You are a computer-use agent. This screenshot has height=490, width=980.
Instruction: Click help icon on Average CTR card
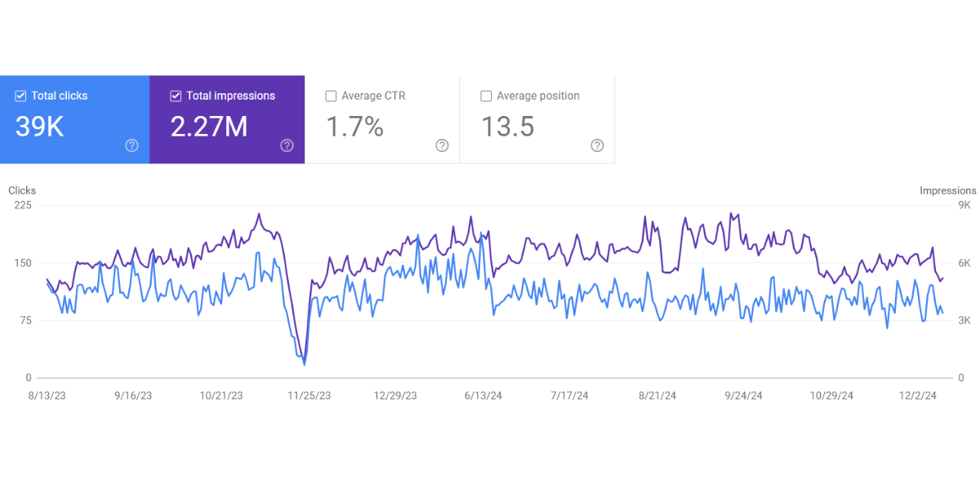click(x=442, y=145)
